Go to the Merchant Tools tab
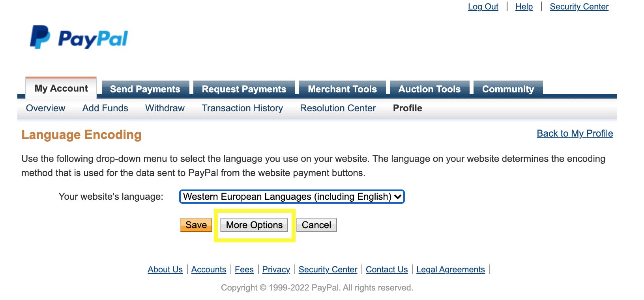The width and height of the screenshot is (644, 300). (x=342, y=89)
